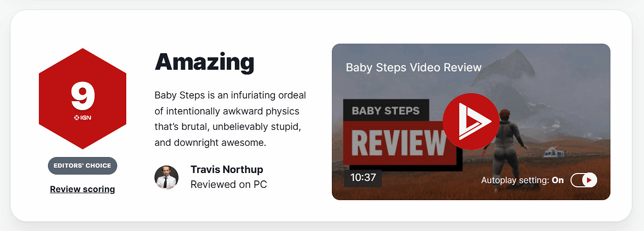The height and width of the screenshot is (231, 644).
Task: Click the "Amazing" verdict heading
Action: 205,62
